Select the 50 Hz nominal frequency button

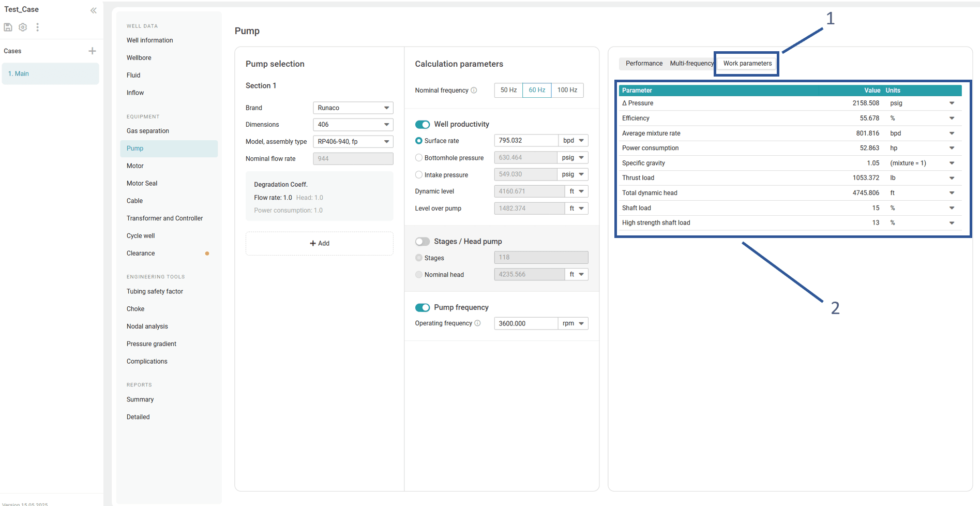click(508, 90)
